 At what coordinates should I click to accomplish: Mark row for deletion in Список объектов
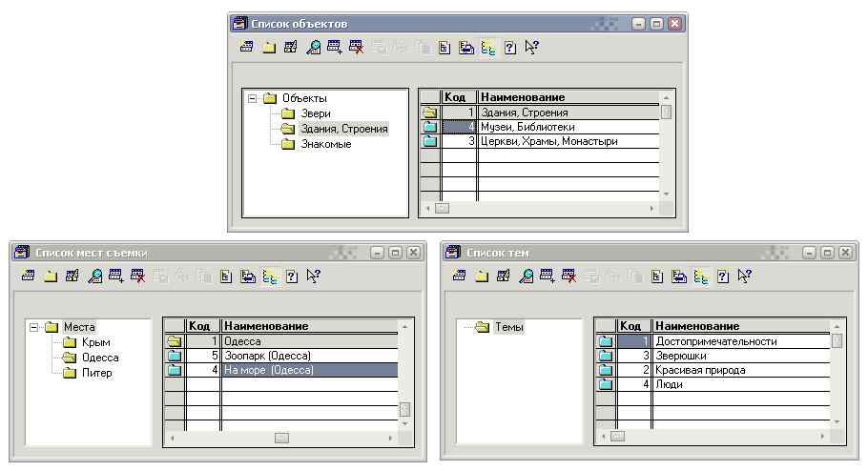click(x=356, y=47)
